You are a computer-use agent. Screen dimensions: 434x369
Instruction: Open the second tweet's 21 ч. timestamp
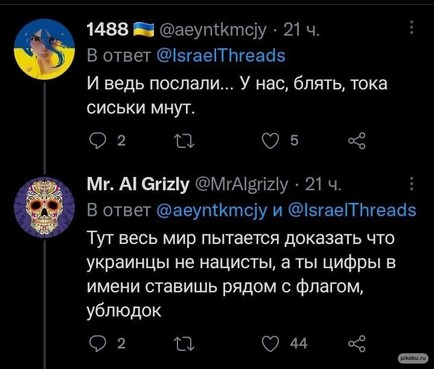tap(323, 184)
